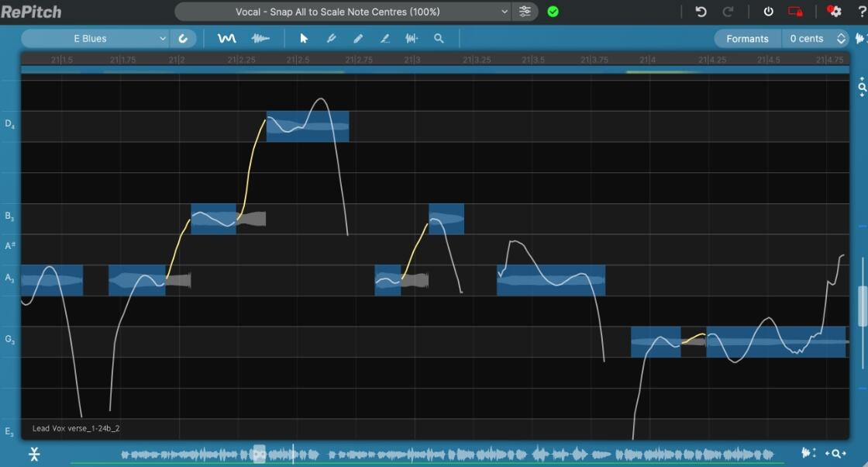Select the pencil draw tool
The height and width of the screenshot is (467, 868).
358,38
